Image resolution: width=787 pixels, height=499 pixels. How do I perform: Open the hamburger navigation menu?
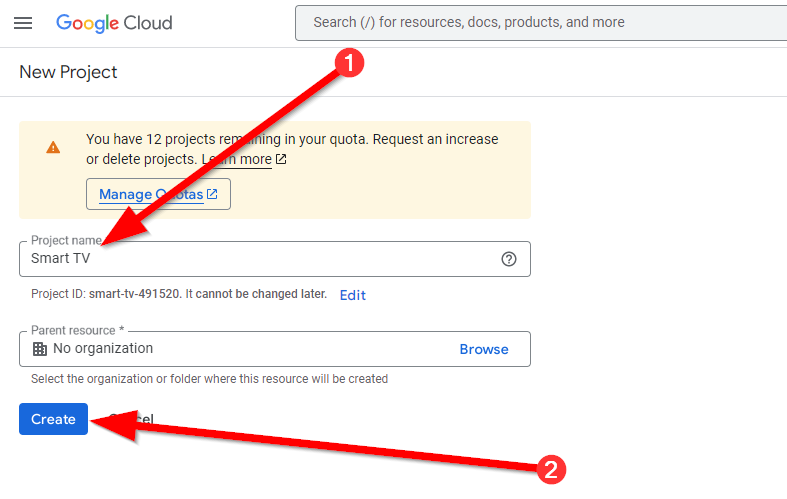tap(23, 22)
